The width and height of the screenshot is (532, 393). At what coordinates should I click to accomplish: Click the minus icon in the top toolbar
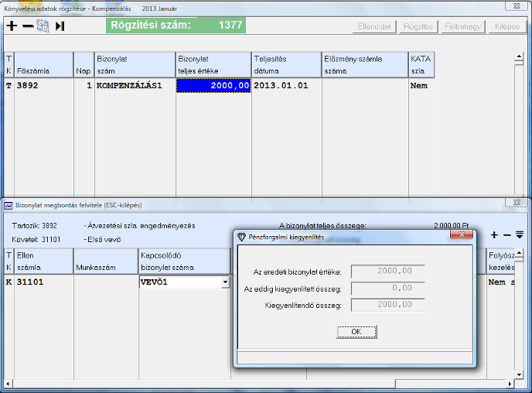pyautogui.click(x=27, y=26)
